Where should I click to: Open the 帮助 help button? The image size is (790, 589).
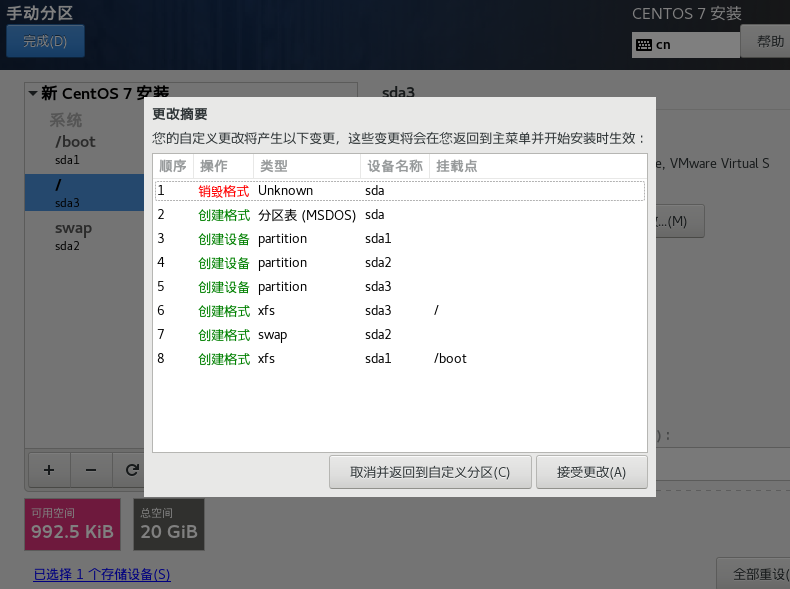pyautogui.click(x=766, y=41)
